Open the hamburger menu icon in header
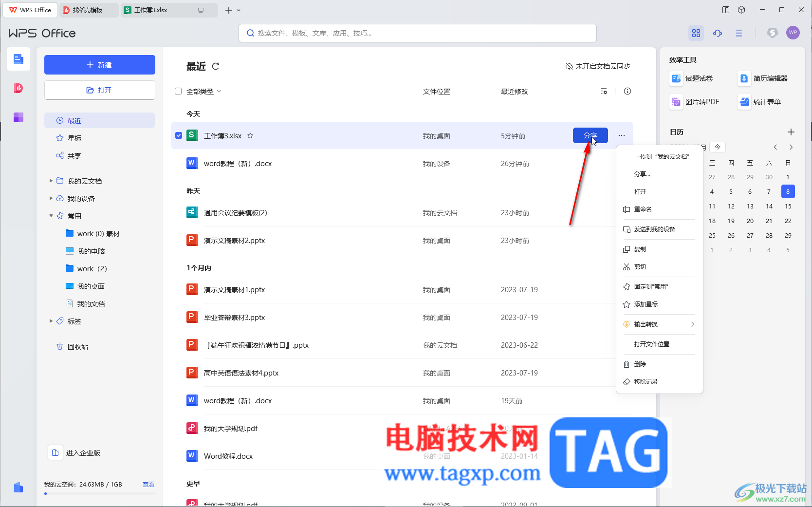Viewport: 812px width, 507px height. 739,33
